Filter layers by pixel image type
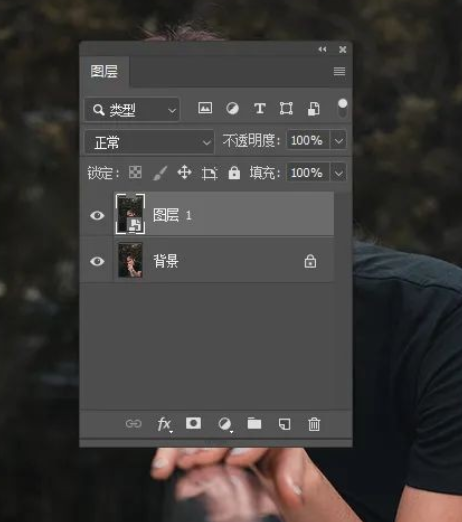Screen dimensions: 462x522 tap(205, 108)
